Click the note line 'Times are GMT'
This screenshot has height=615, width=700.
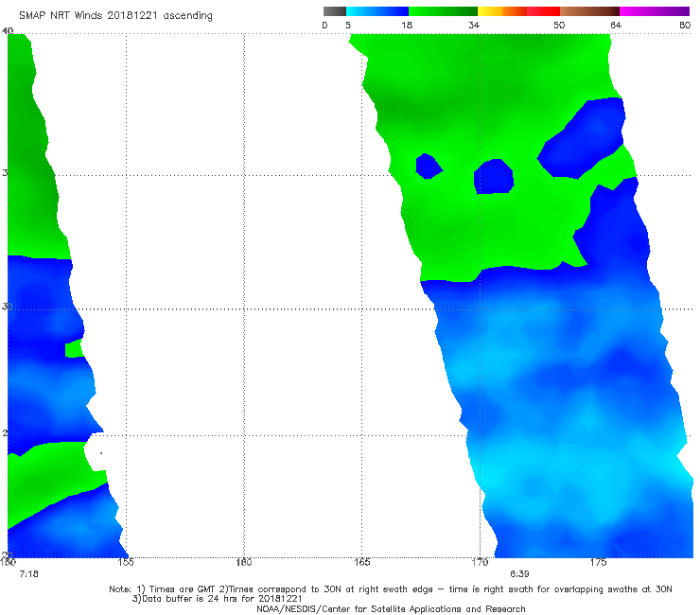(183, 589)
